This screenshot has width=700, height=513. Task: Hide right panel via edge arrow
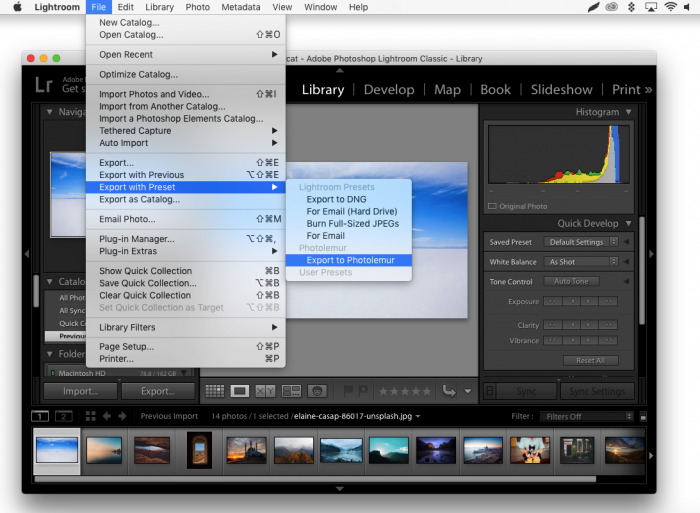click(x=651, y=254)
